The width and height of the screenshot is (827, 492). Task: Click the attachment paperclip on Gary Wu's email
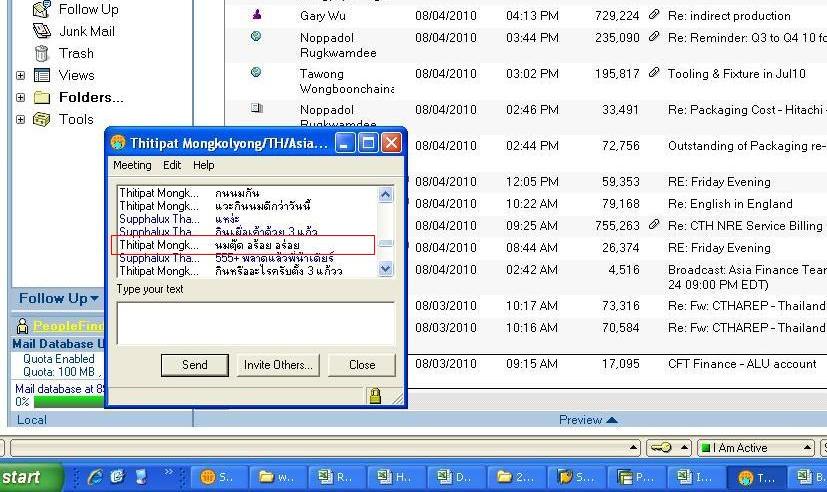point(654,15)
